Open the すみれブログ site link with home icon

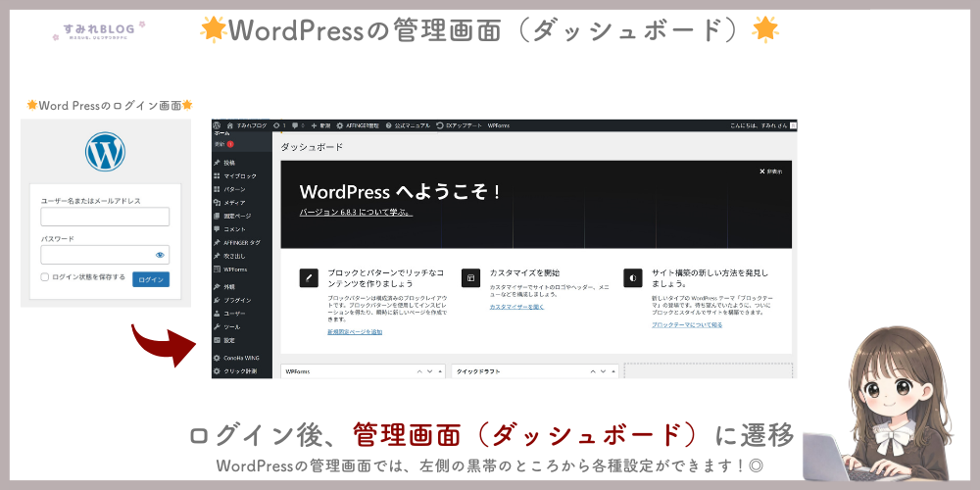coord(246,125)
